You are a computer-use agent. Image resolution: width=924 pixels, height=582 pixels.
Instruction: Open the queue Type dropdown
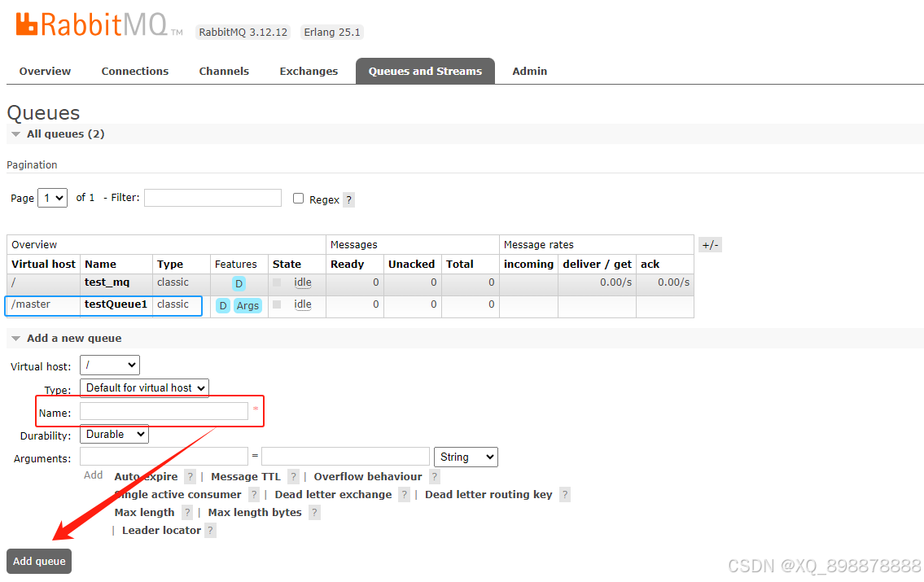[144, 387]
